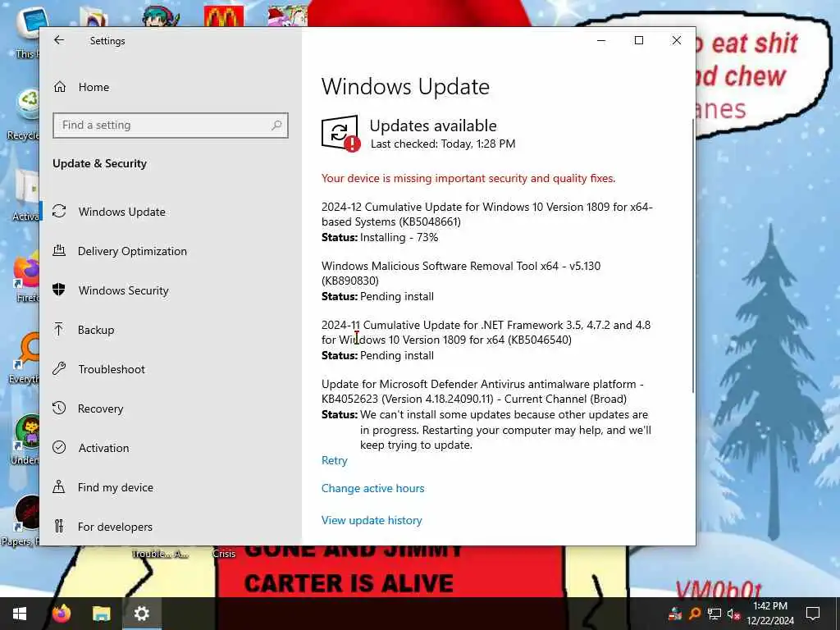Open File Explorer from the taskbar

coord(101,614)
